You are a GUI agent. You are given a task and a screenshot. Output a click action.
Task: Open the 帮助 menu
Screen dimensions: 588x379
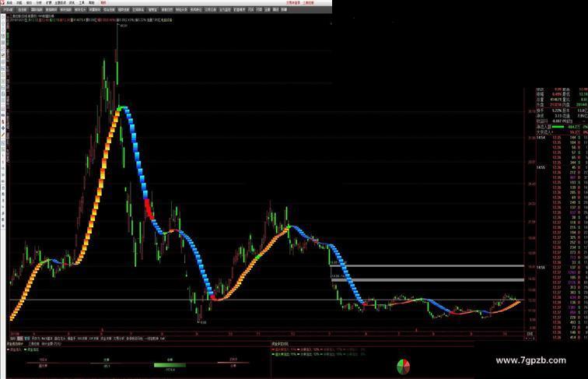click(x=92, y=2)
